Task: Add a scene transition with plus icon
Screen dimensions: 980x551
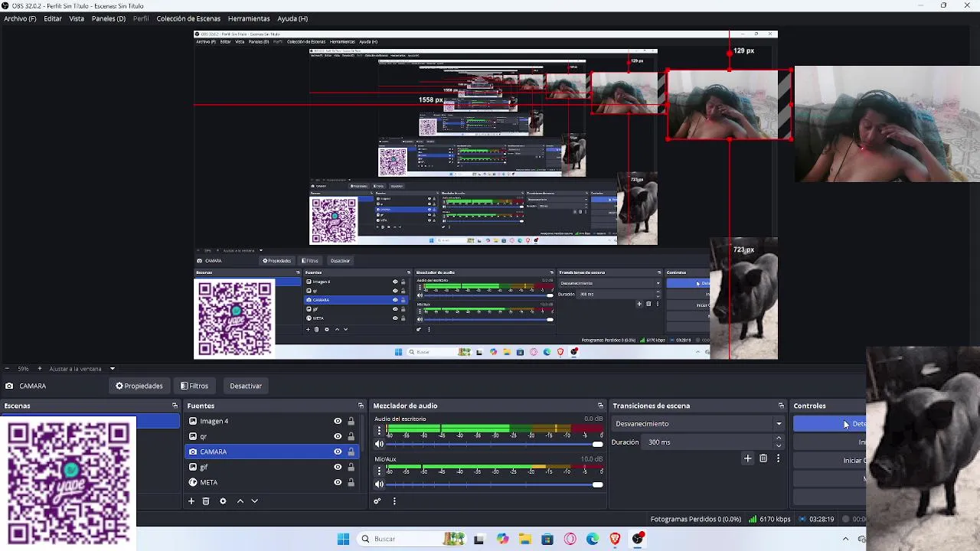Action: coord(748,458)
